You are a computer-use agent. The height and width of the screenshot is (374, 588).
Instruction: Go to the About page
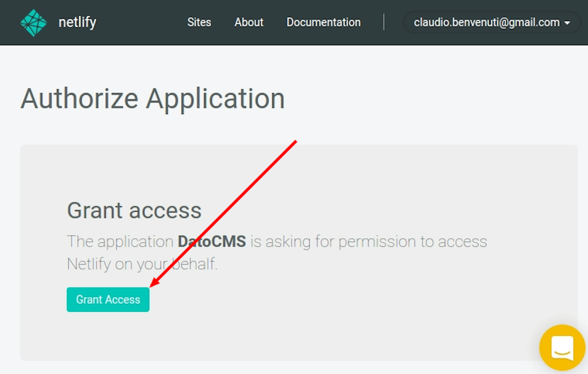(249, 22)
